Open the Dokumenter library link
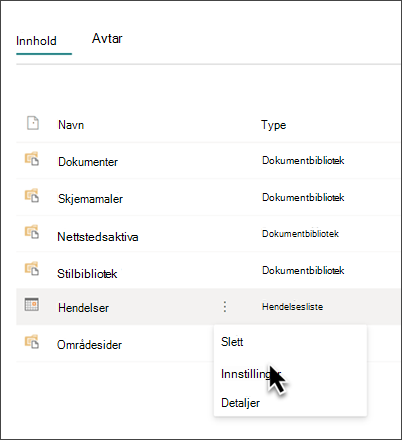402x440 pixels. pyautogui.click(x=88, y=162)
